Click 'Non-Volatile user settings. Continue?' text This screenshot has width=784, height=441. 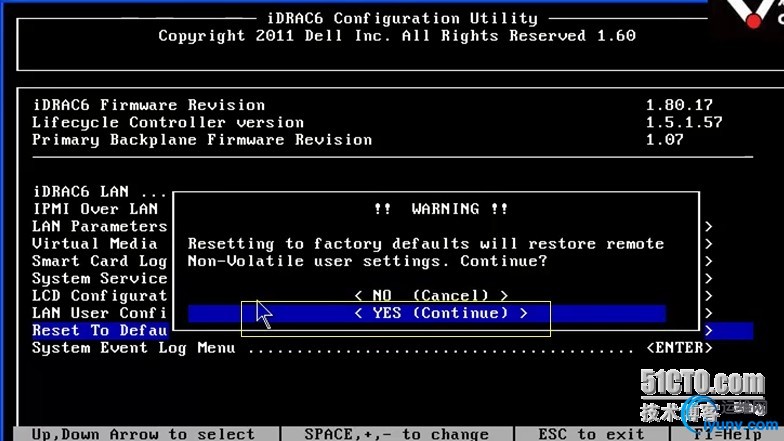click(x=368, y=262)
